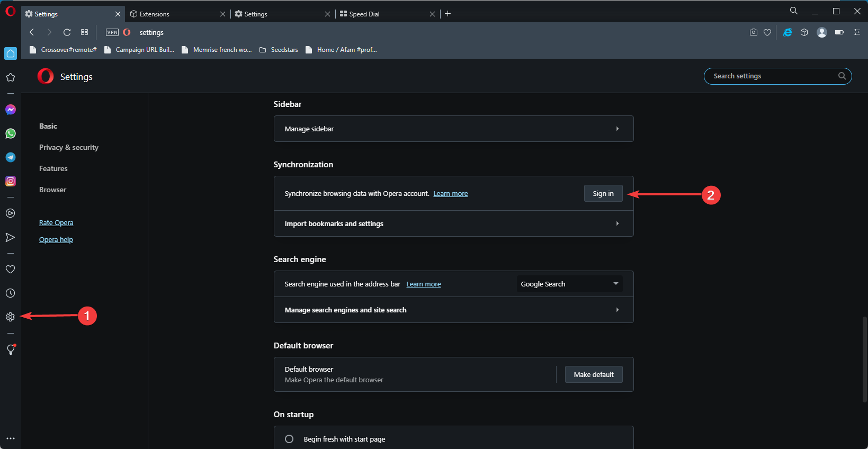Expand Import bookmarks and settings

[453, 223]
